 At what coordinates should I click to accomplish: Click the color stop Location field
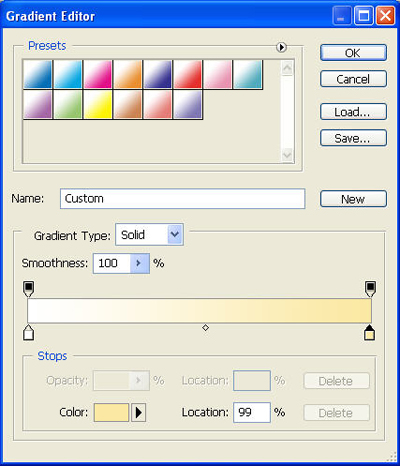(252, 412)
